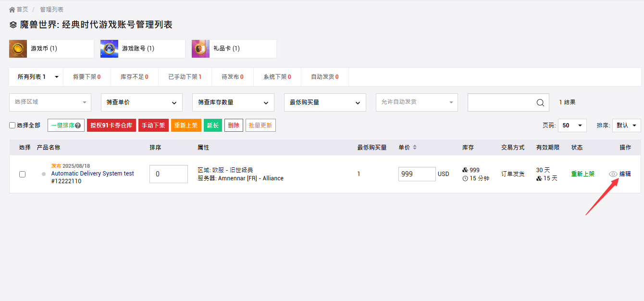Select the 游戏币 gold coin category icon
This screenshot has height=301, width=644.
17,49
